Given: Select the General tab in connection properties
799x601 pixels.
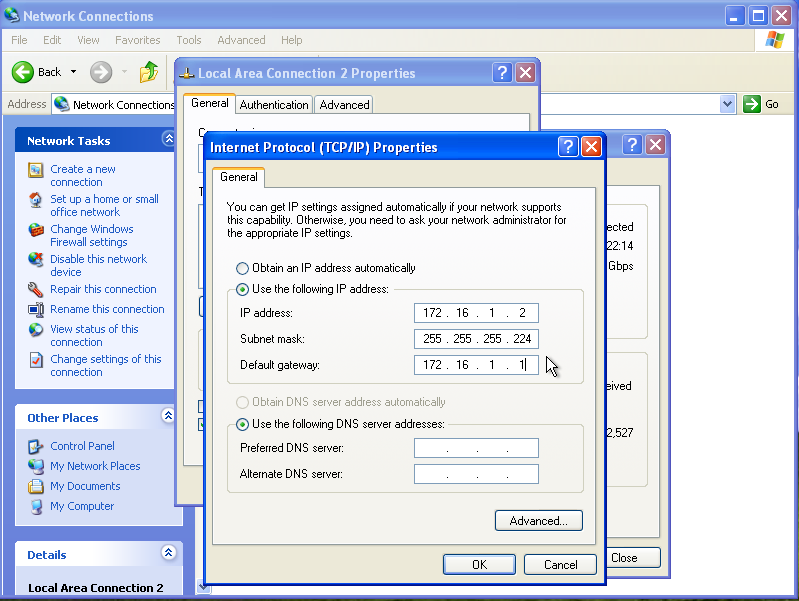Looking at the screenshot, I should 209,103.
